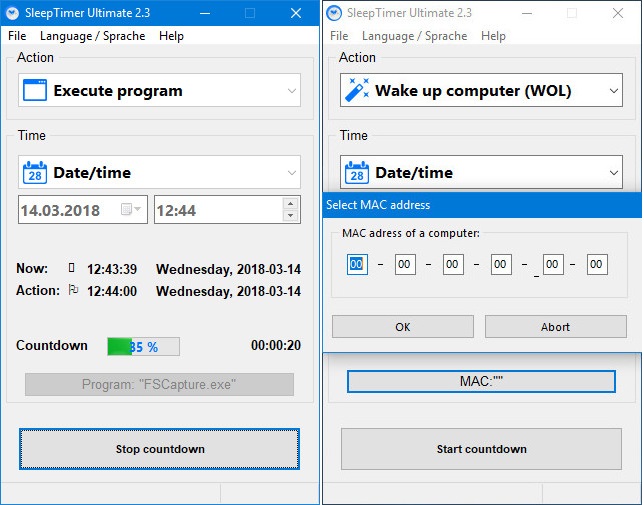Expand the right window Date/time dropdown arrow
Viewport: 644px width, 505px height.
point(614,173)
